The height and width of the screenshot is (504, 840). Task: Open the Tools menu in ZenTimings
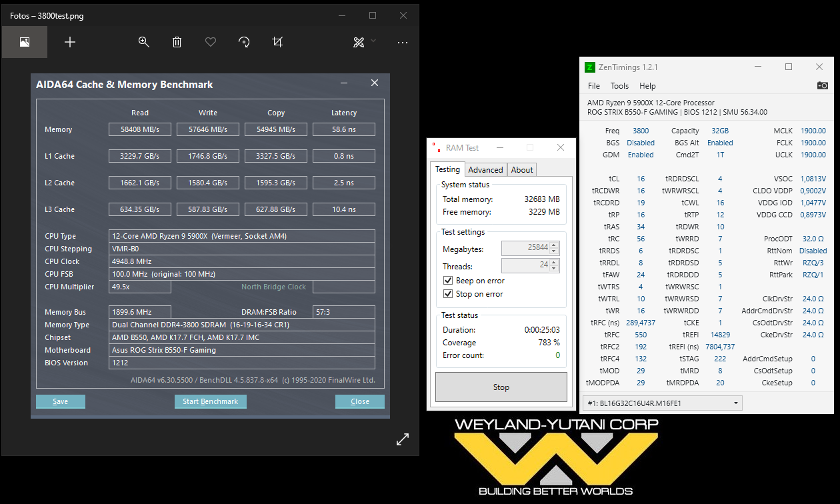click(619, 85)
